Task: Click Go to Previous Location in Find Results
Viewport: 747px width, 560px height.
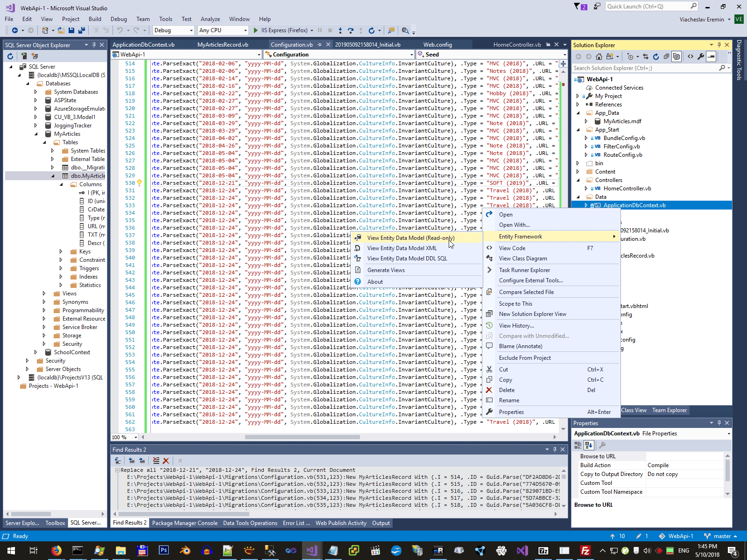Action: pos(132,461)
